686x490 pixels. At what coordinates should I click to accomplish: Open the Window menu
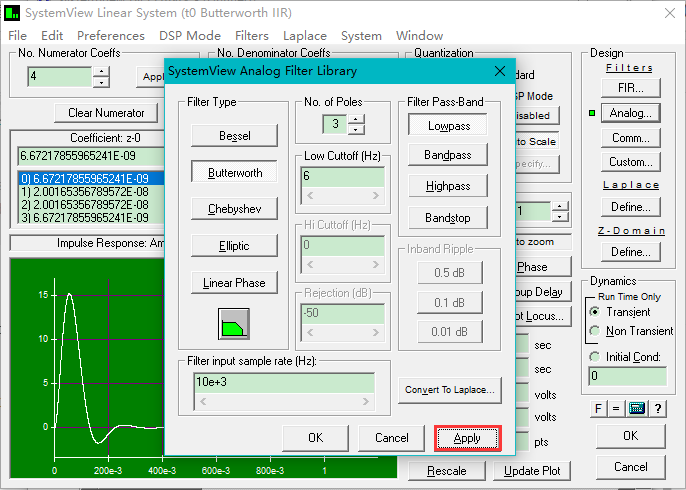(x=420, y=35)
